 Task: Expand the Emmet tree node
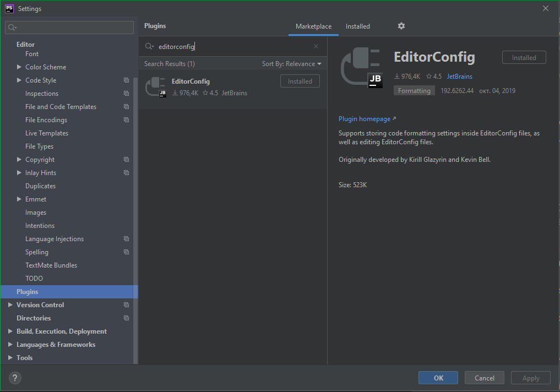coord(19,199)
